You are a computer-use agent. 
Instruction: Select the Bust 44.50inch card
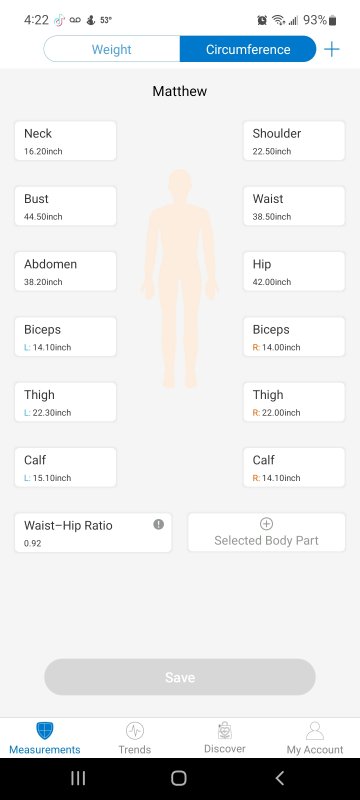(x=65, y=206)
